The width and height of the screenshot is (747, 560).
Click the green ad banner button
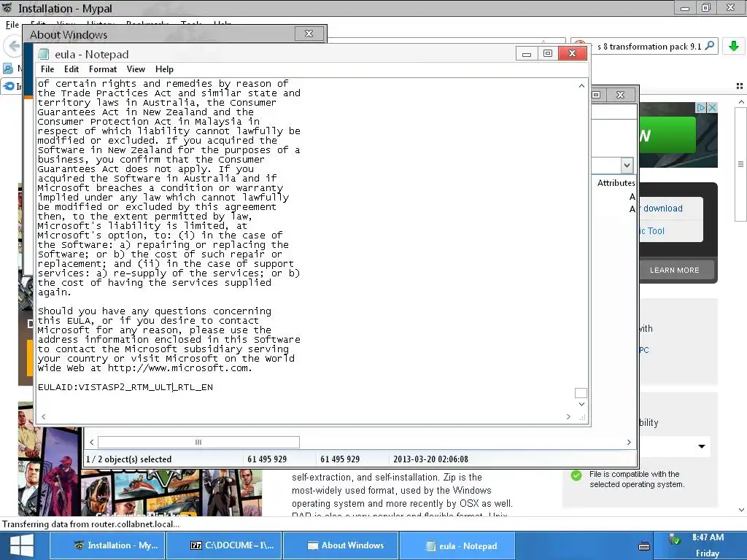pos(667,135)
